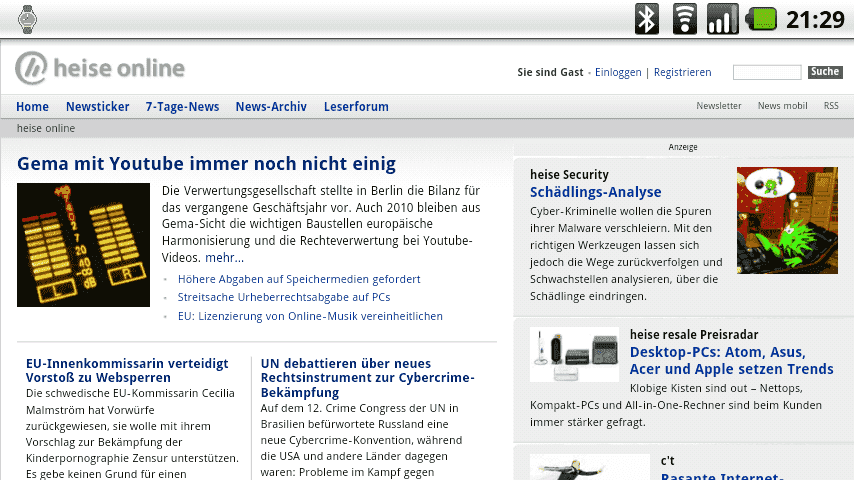
Task: Click the News mobil link
Action: pyautogui.click(x=783, y=106)
